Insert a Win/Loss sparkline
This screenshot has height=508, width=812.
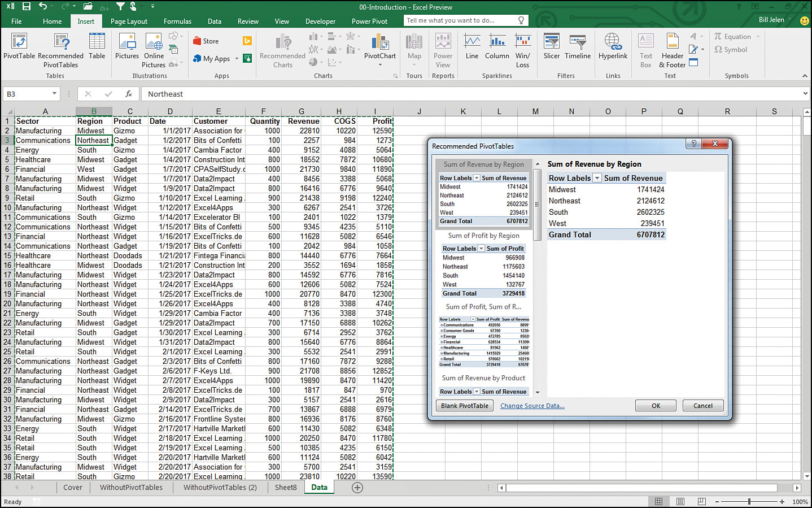tap(523, 50)
